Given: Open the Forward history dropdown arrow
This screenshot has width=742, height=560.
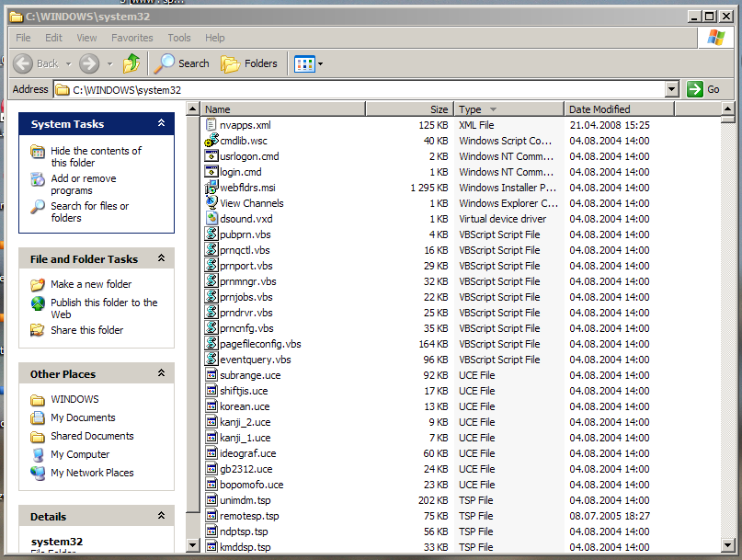Looking at the screenshot, I should [x=109, y=63].
